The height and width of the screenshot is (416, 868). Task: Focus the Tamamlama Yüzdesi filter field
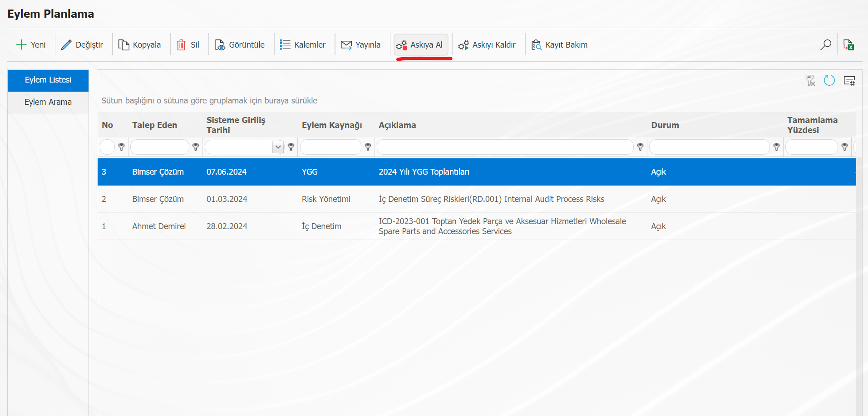811,147
